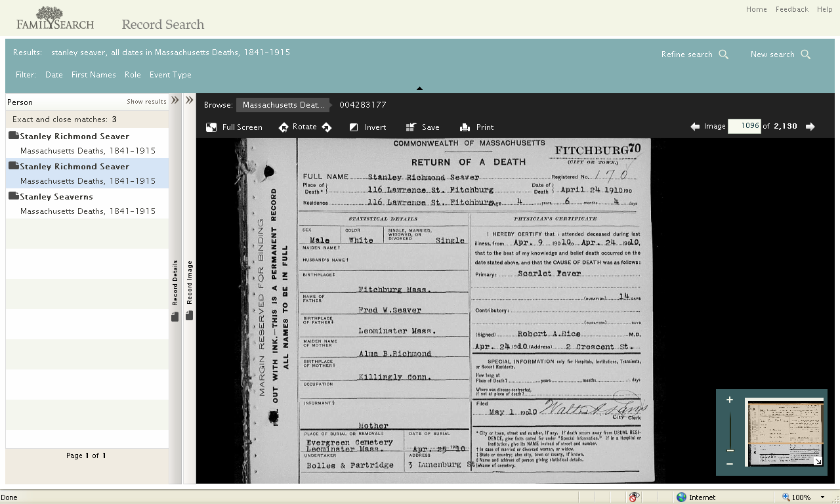Click the 'Exact and close matches: 3' text
Viewport: 840px width, 504px height.
coord(65,119)
